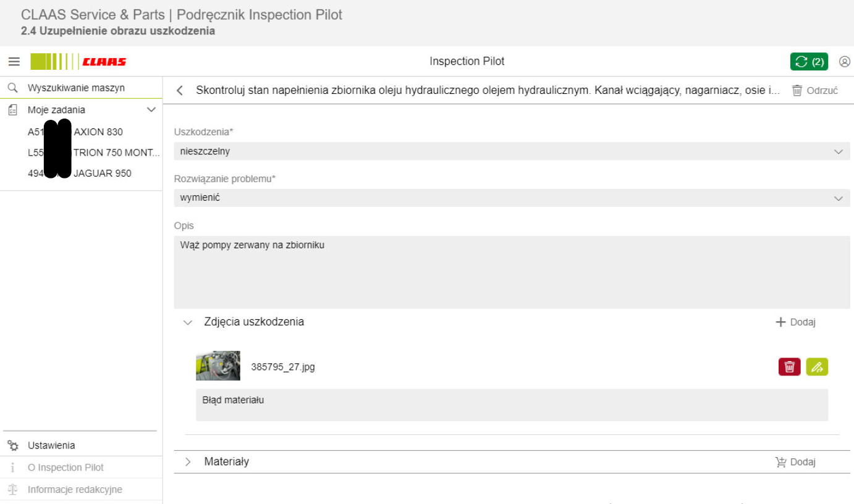
Task: Delete photo 385795_27.jpg with red trash icon
Action: click(x=789, y=367)
